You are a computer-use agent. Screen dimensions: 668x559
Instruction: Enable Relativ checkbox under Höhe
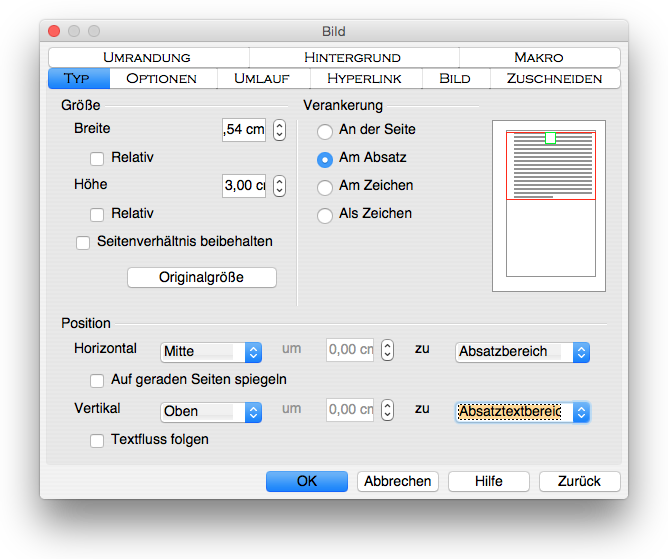click(x=97, y=214)
